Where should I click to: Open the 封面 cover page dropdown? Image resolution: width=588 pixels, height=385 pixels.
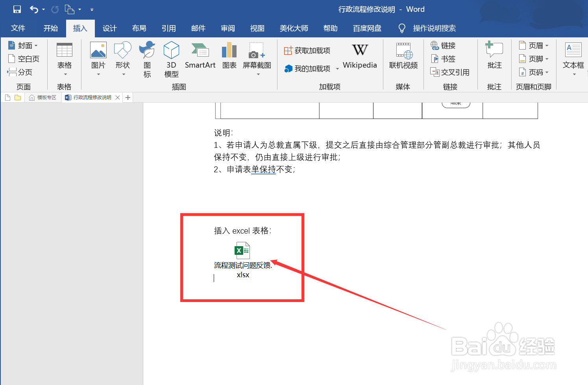pos(23,46)
